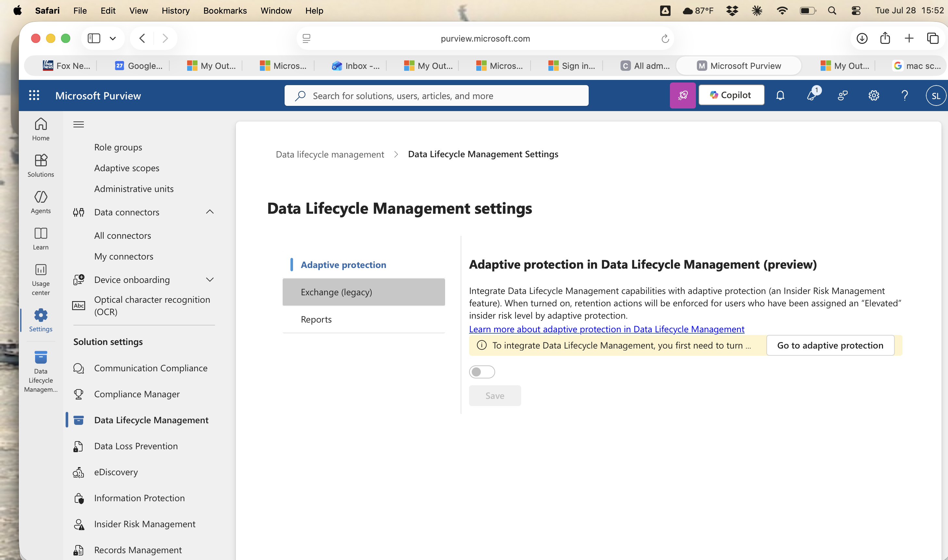Open Optical character recognition (OCR) settings

tap(143, 306)
